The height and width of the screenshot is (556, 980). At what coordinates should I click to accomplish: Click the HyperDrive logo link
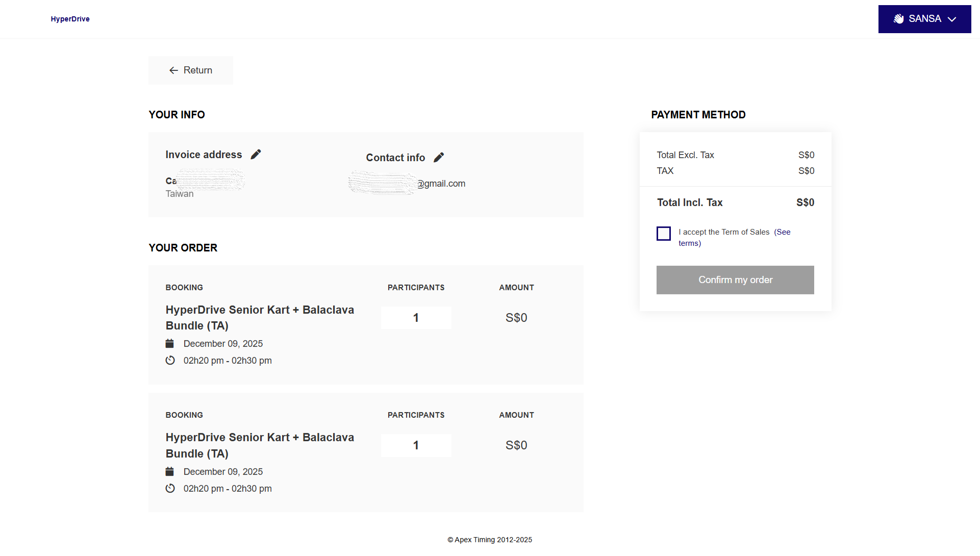point(70,19)
